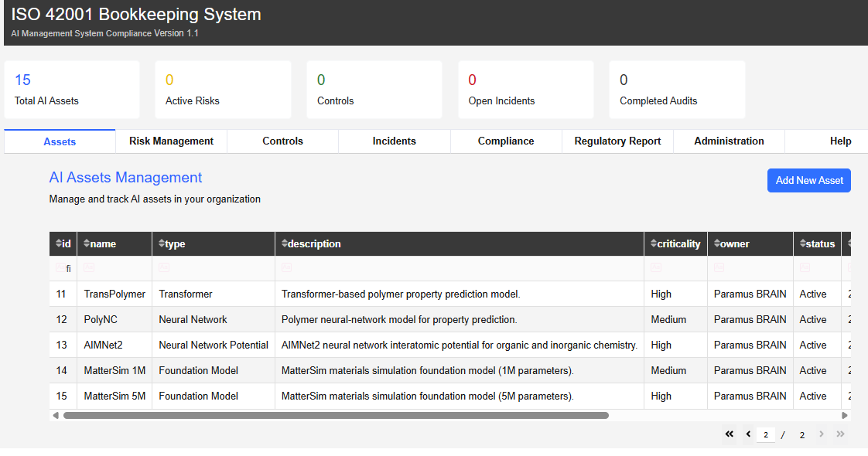Click the Aa filter icon under status column

click(805, 267)
